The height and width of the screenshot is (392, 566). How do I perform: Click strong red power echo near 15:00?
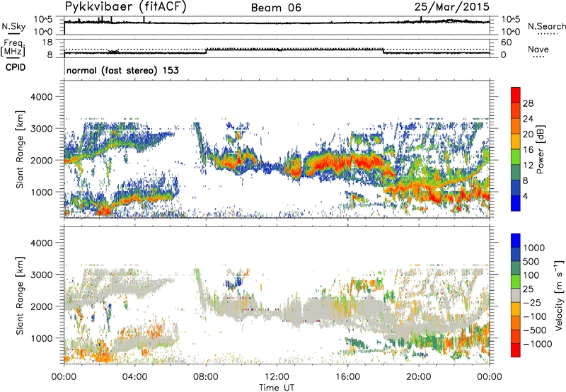pyautogui.click(x=328, y=161)
